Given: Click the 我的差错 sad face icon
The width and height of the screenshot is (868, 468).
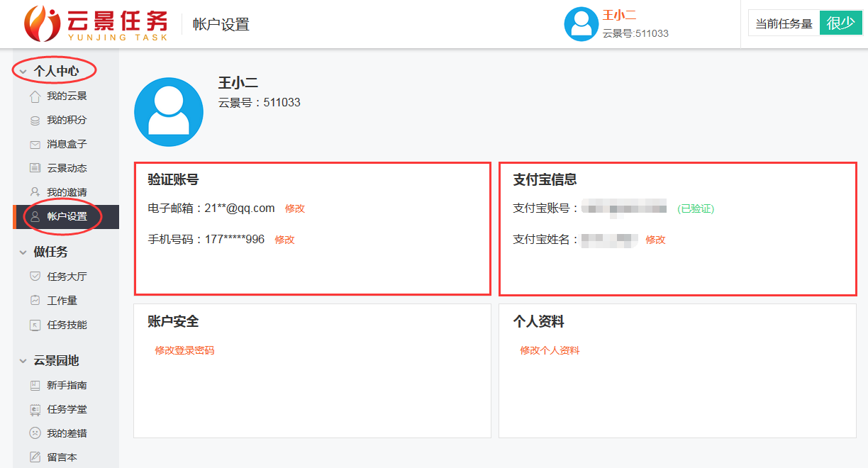Looking at the screenshot, I should click(x=35, y=433).
